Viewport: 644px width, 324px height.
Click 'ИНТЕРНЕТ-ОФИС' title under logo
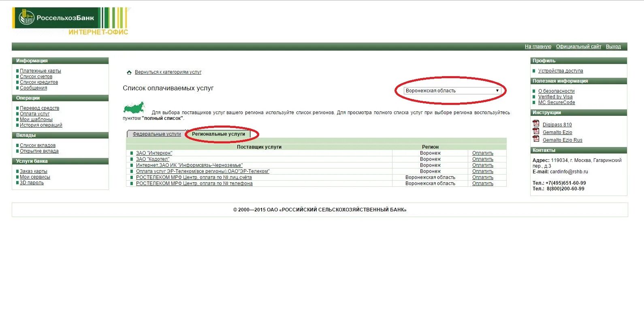98,32
